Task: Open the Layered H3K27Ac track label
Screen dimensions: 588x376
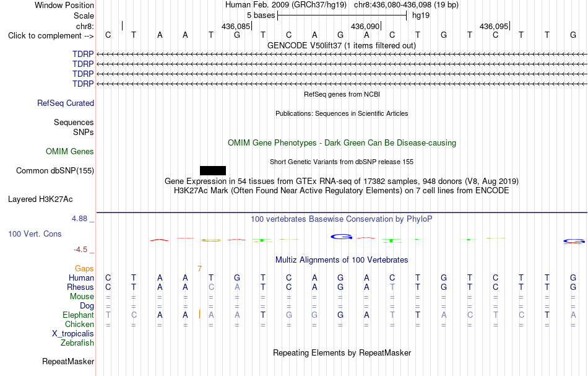Action: [x=40, y=199]
